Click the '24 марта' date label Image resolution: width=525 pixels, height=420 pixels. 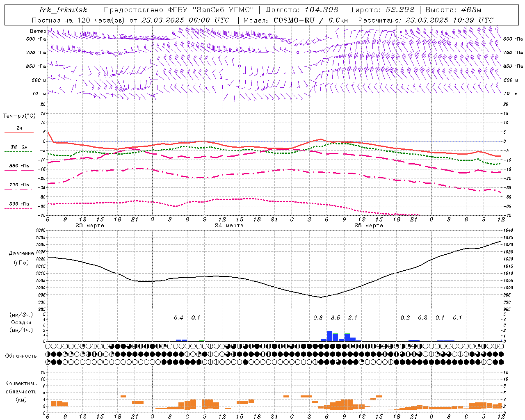click(229, 226)
